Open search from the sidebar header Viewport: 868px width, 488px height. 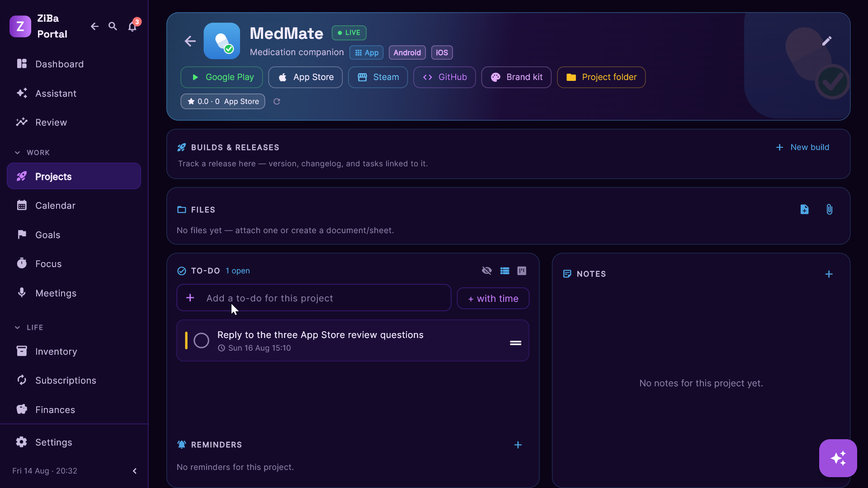(113, 26)
